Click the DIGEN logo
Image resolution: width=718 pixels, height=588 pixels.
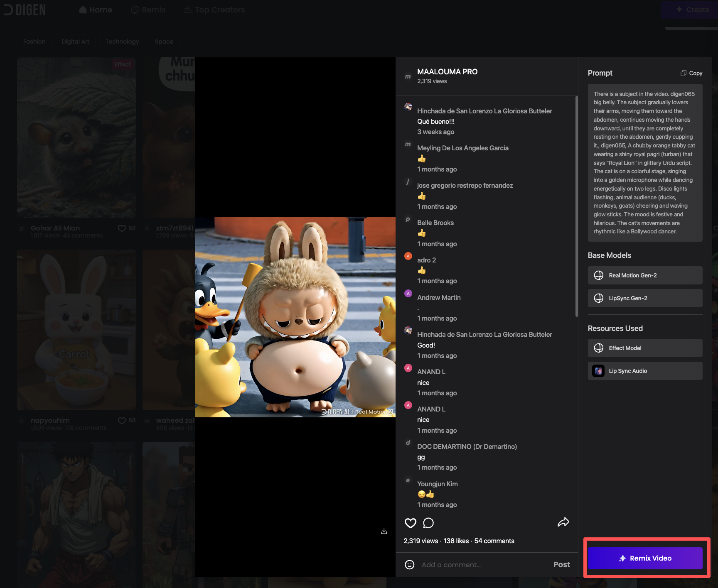pyautogui.click(x=25, y=10)
